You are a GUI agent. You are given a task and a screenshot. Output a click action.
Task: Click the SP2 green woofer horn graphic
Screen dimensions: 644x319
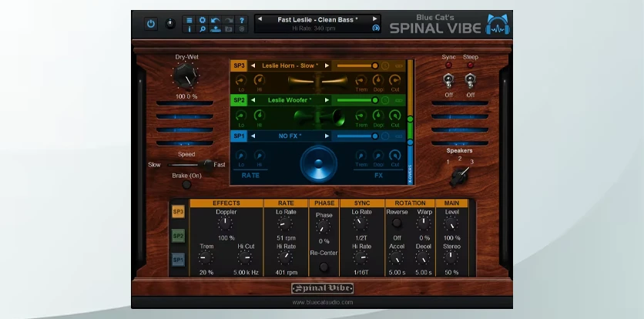(x=320, y=118)
